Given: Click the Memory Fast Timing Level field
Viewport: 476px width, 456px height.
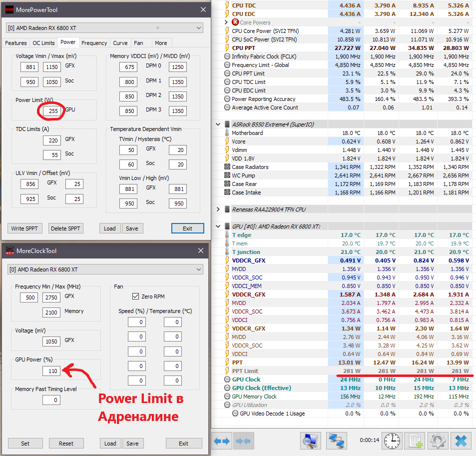Looking at the screenshot, I should click(51, 400).
